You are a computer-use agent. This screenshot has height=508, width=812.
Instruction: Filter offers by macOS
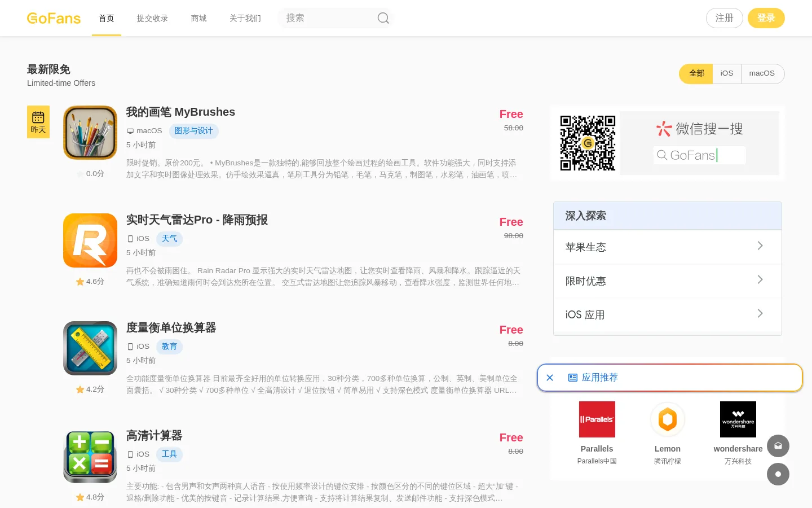tap(762, 73)
